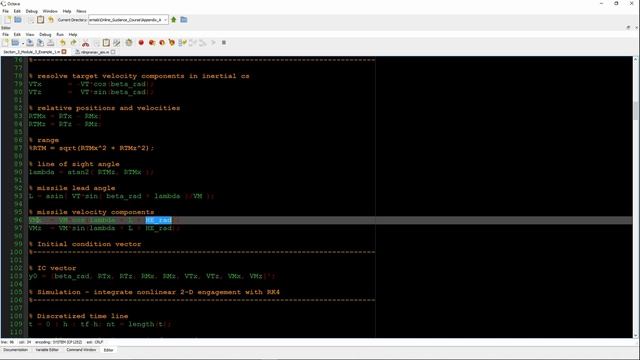Viewport: 640px width, 360px height.
Task: Click Paste icon in main toolbar
Action: 40,20
